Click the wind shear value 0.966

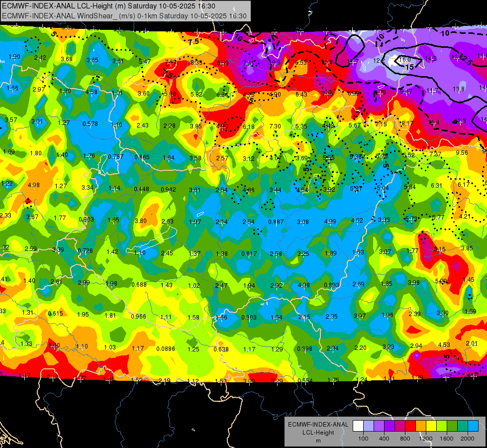pos(138,316)
